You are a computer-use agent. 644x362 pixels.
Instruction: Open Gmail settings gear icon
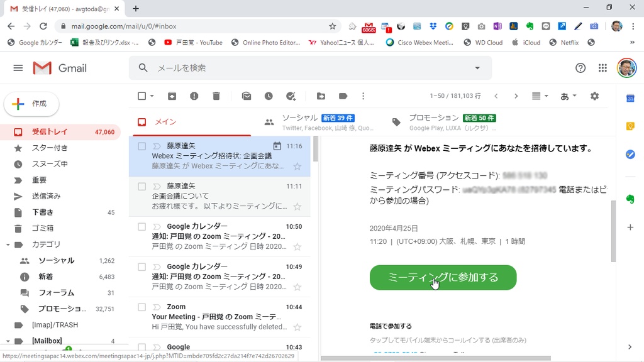pos(594,96)
